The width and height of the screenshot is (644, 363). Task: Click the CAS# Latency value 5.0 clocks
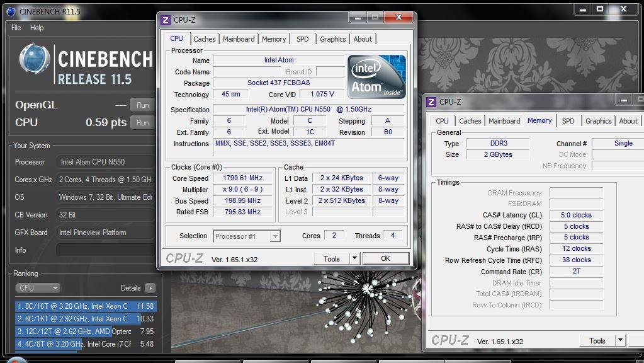pyautogui.click(x=576, y=215)
